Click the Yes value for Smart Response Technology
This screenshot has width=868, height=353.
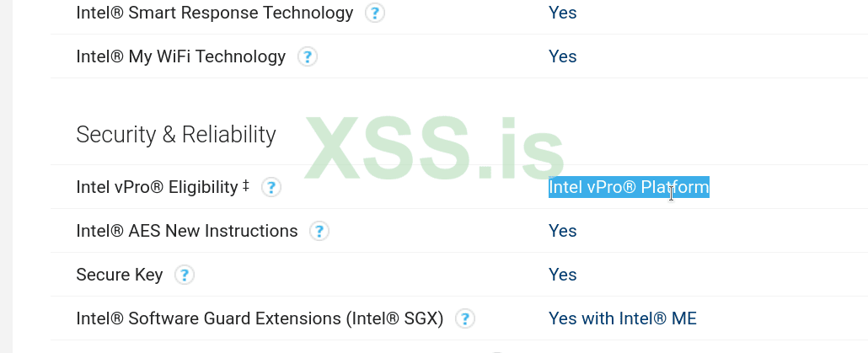coord(562,13)
